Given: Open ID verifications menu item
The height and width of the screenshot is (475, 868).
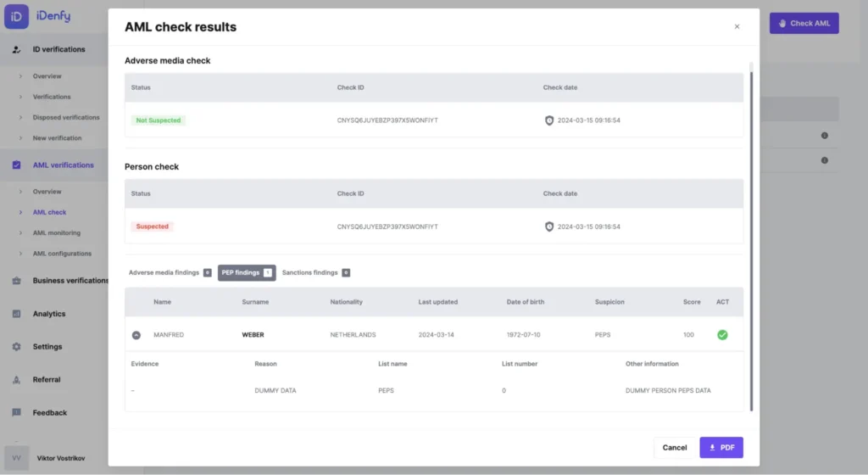Looking at the screenshot, I should tap(58, 49).
